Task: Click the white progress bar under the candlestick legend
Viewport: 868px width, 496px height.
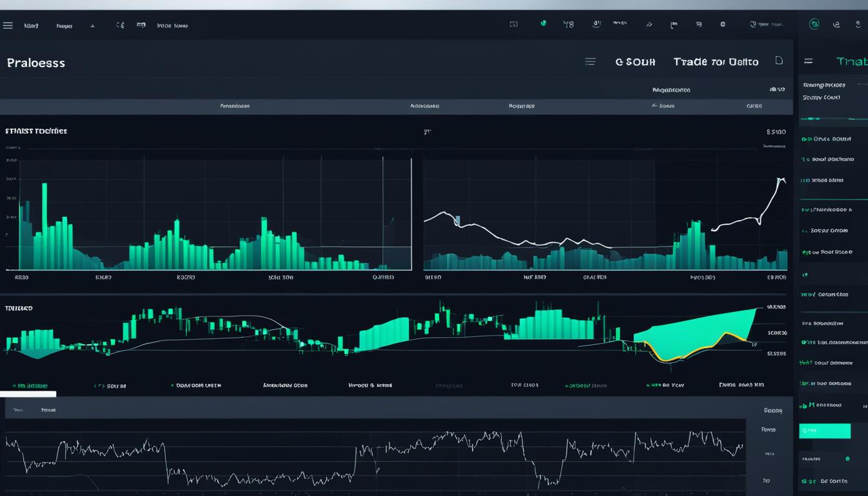Action: click(x=28, y=393)
